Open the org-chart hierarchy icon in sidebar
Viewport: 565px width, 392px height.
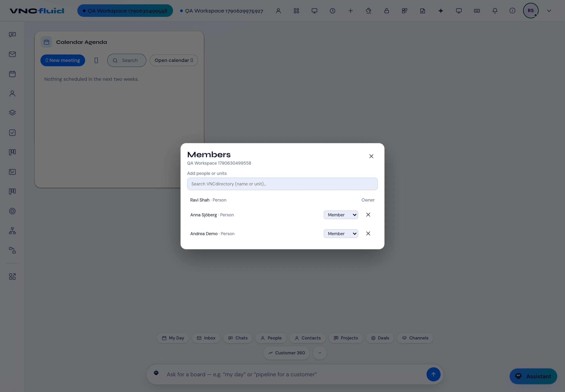tap(12, 231)
